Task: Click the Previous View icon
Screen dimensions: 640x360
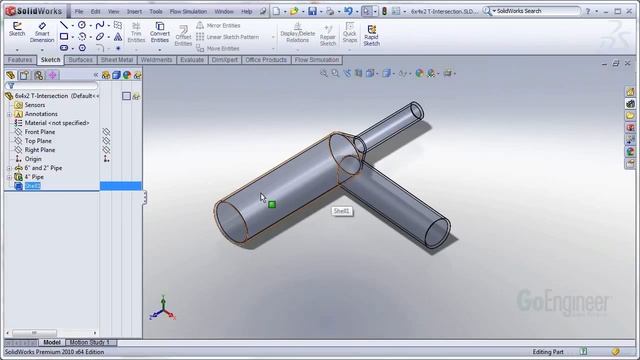Action: [x=347, y=73]
